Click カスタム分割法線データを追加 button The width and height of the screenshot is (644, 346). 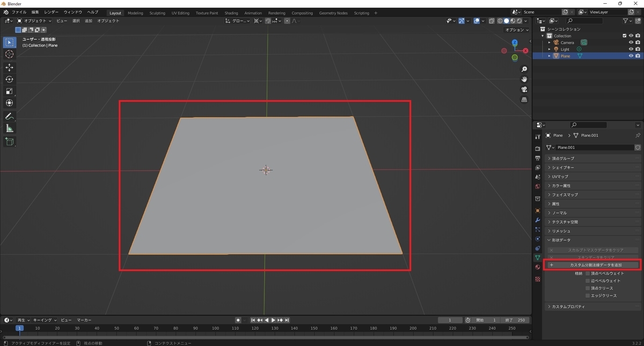pyautogui.click(x=593, y=265)
